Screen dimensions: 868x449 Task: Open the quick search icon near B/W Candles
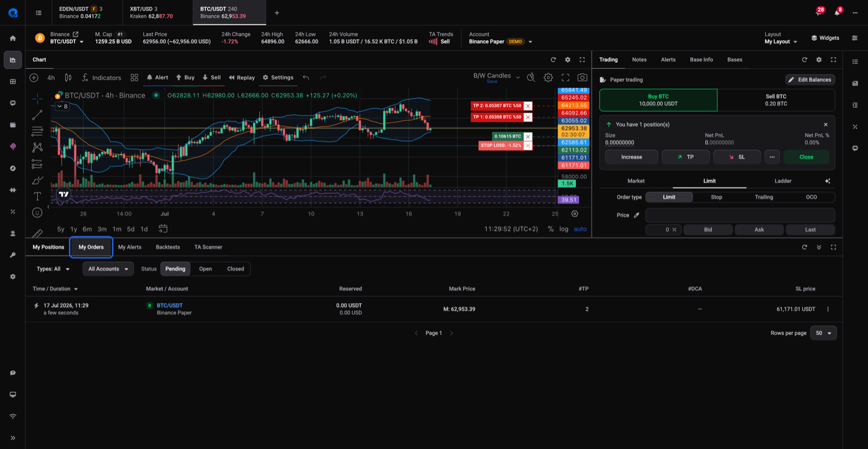tap(531, 78)
